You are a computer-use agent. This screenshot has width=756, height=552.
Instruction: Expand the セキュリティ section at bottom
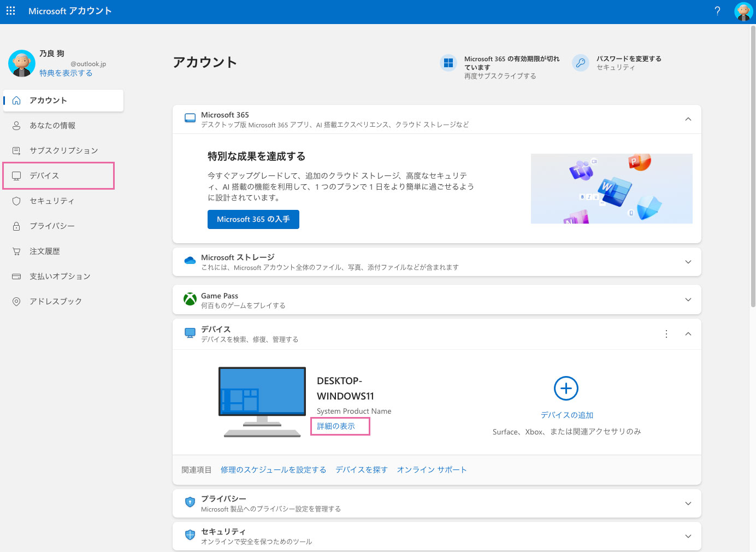coord(688,536)
